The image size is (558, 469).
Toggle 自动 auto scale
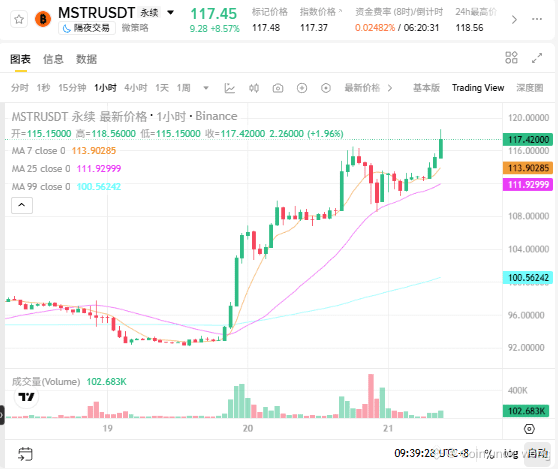(538, 453)
